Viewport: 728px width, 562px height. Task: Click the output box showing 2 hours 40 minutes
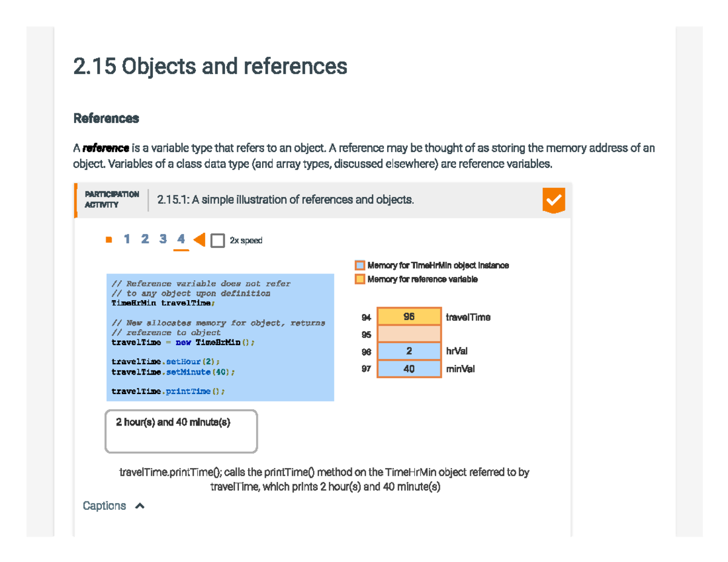click(181, 430)
